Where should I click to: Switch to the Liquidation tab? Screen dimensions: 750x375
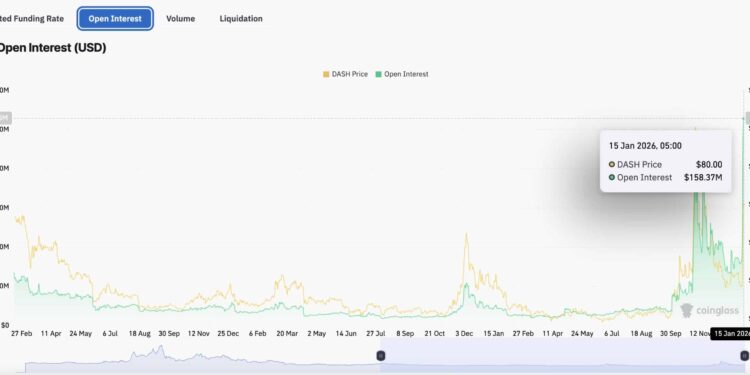click(x=241, y=19)
